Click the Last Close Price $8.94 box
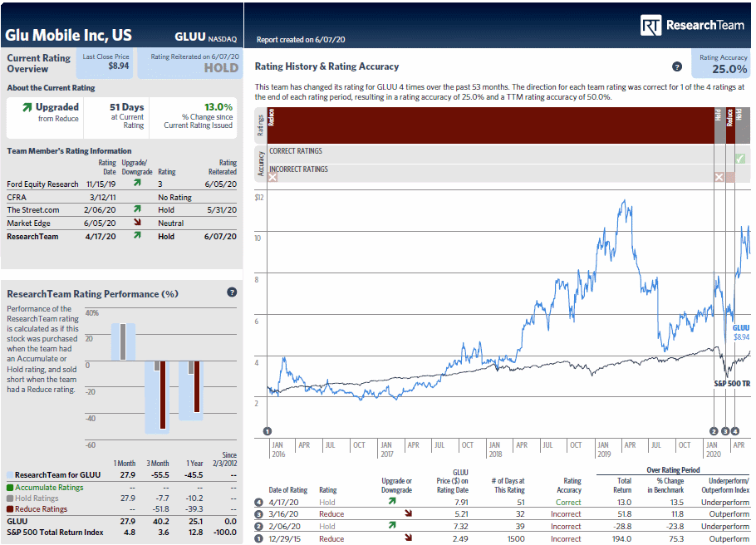756x545 pixels. 106,64
